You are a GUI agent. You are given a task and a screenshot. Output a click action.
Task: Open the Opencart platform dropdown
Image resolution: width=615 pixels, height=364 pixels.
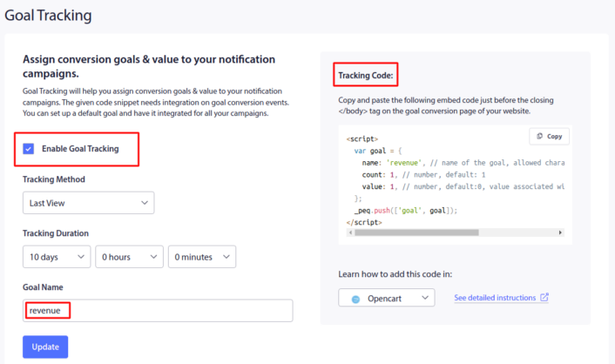pos(387,298)
